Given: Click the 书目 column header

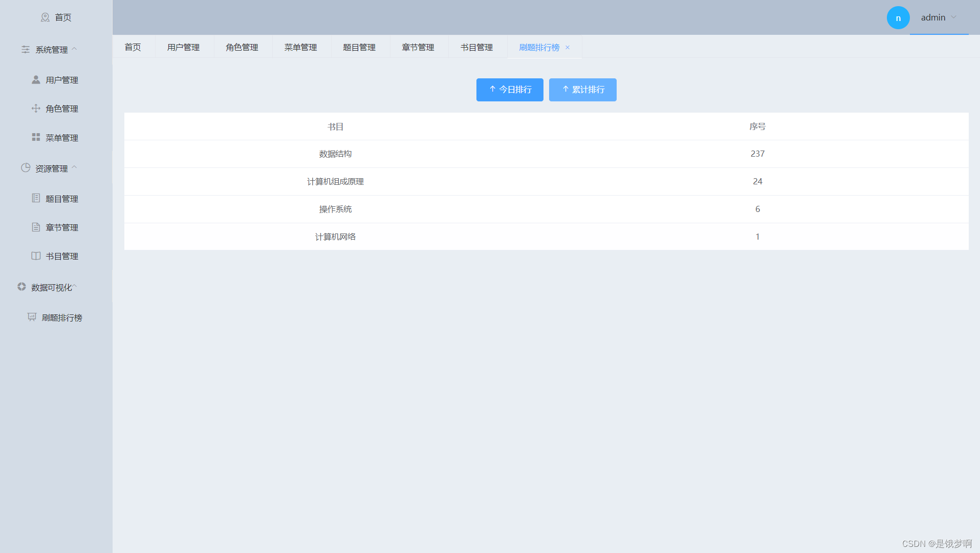Looking at the screenshot, I should coord(335,126).
